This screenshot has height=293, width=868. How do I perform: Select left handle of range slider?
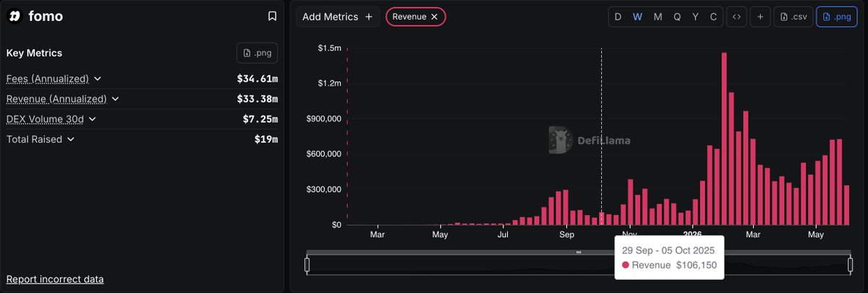point(307,266)
